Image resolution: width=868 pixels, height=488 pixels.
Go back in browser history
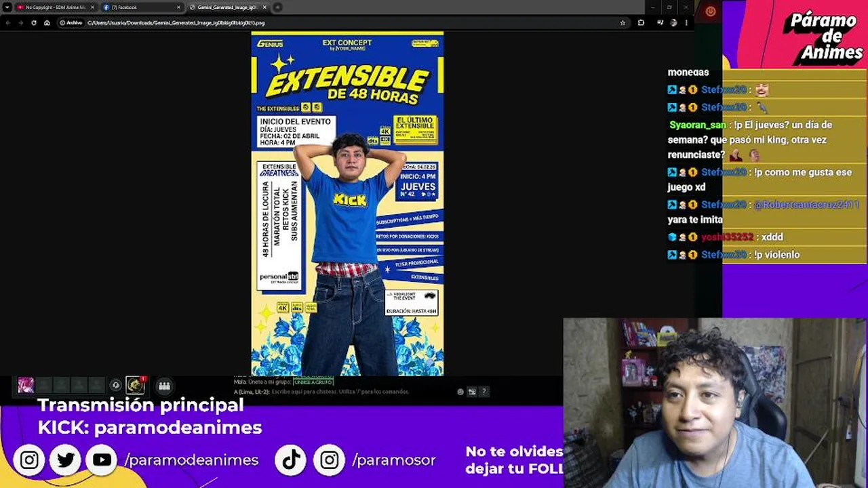point(8,22)
